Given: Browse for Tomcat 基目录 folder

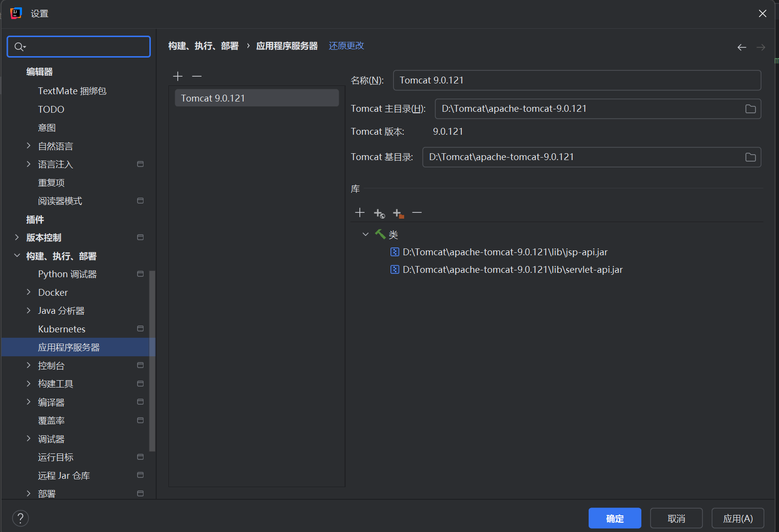Looking at the screenshot, I should [751, 157].
